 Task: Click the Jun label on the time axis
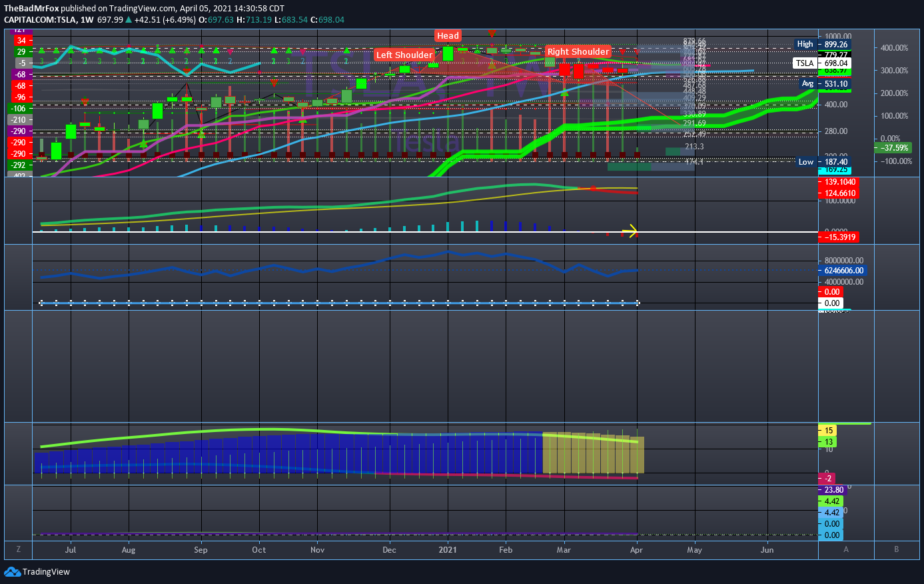[767, 550]
